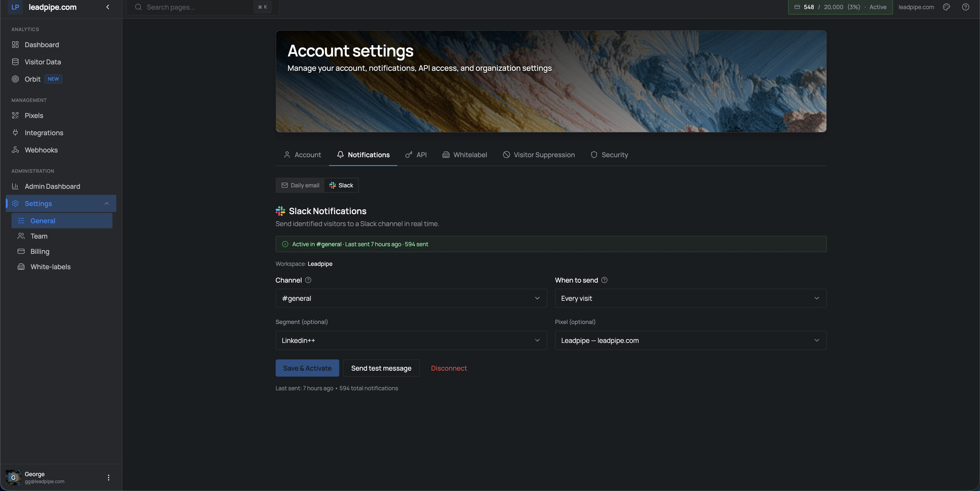Switch to the Visitor Suppression tab
Image resolution: width=980 pixels, height=491 pixels.
(x=539, y=155)
